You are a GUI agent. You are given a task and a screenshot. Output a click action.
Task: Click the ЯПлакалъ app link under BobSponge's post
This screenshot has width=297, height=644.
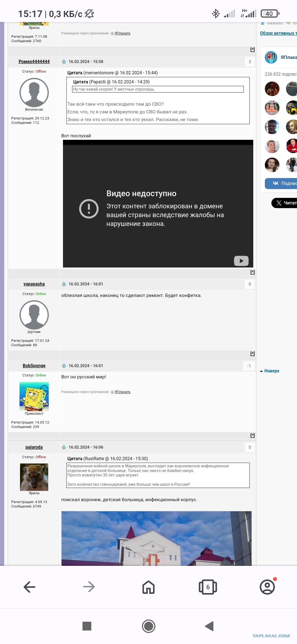122,392
